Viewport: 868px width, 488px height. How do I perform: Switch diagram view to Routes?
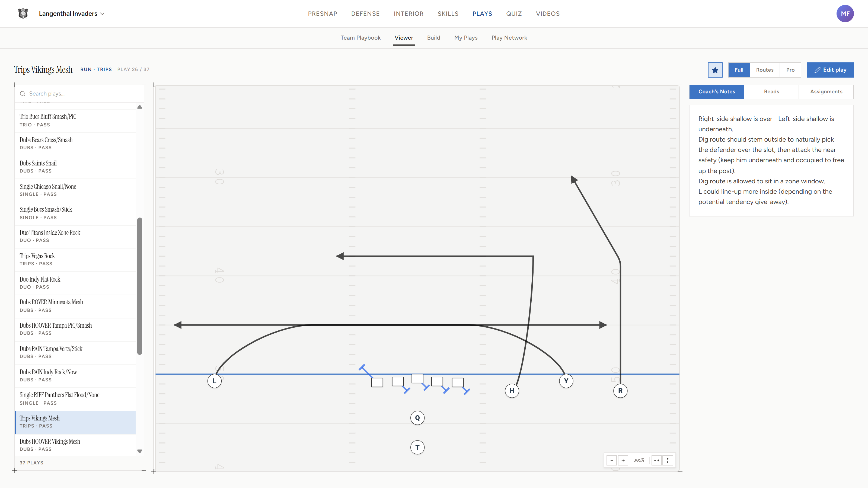pos(765,70)
